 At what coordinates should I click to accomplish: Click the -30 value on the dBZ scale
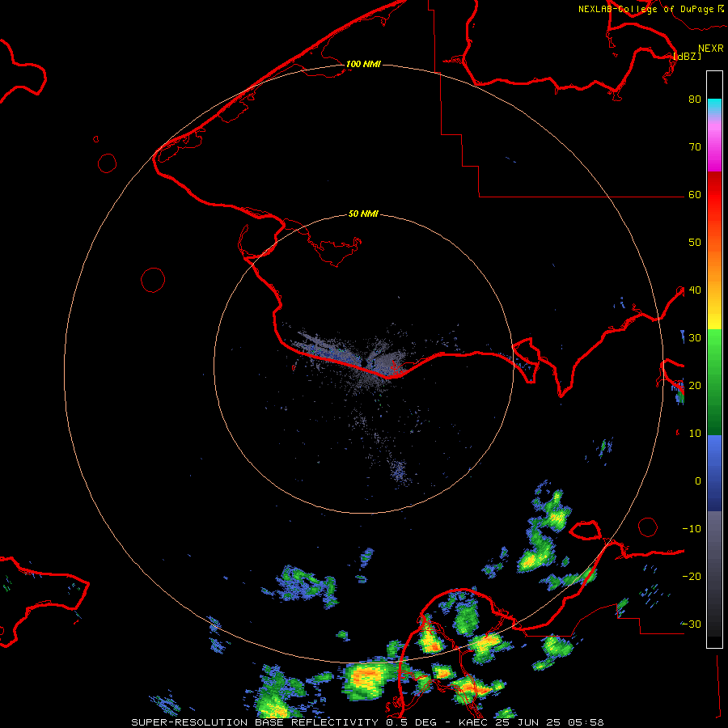coord(692,624)
